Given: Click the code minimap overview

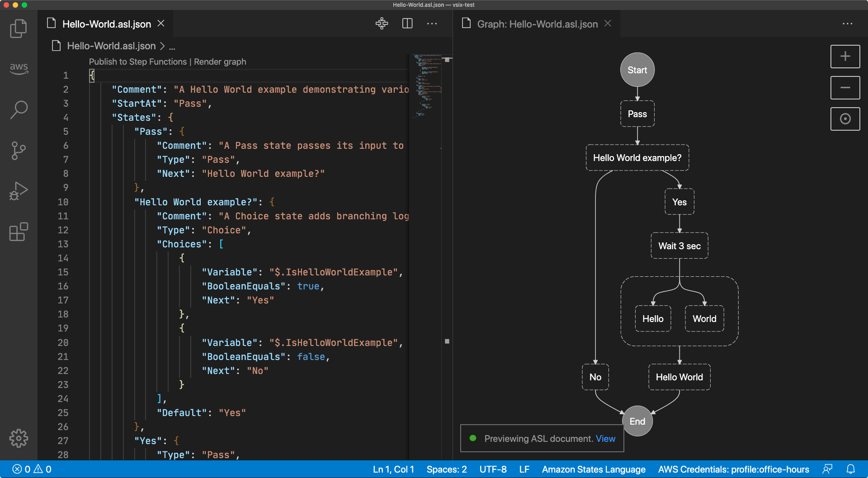Looking at the screenshot, I should click(427, 86).
